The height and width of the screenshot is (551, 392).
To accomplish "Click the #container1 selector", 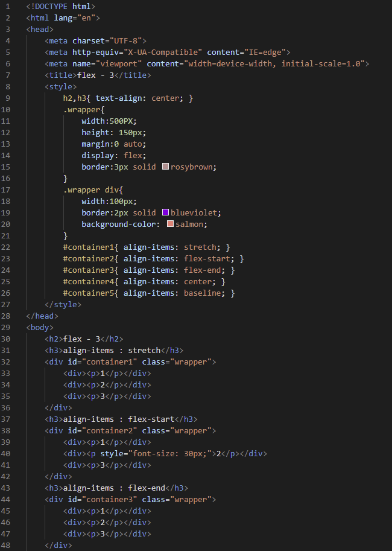I will click(x=89, y=247).
